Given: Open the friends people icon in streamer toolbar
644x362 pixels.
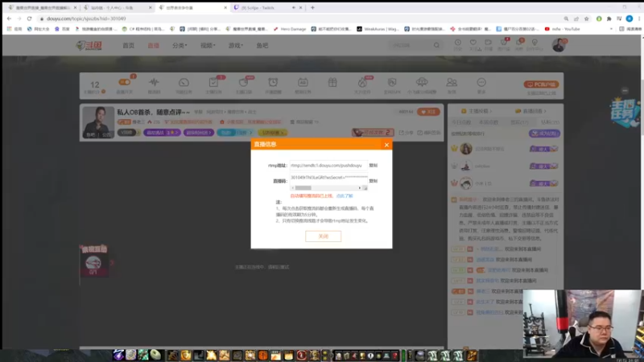Looking at the screenshot, I should pyautogui.click(x=452, y=83).
